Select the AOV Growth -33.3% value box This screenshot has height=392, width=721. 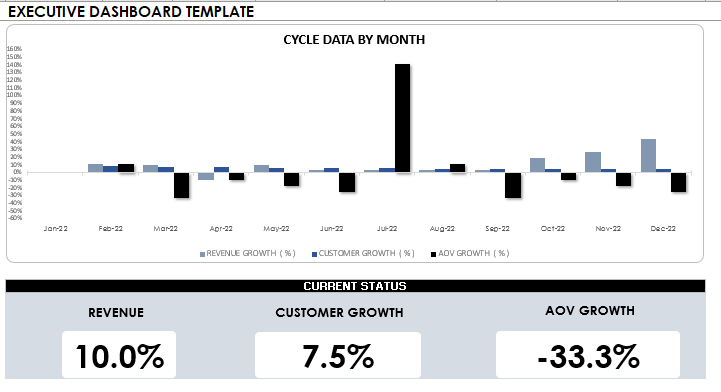(x=588, y=355)
